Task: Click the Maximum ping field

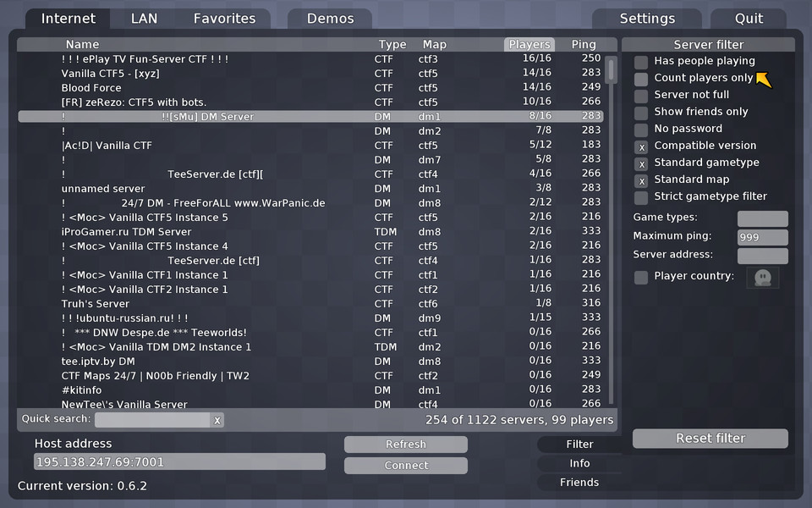Action: [763, 237]
